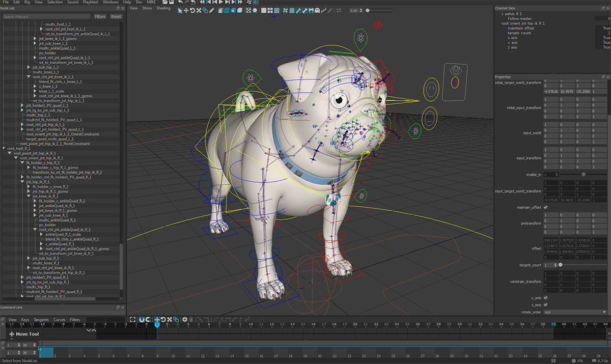Click the ghost icon in viewport toolbar
This screenshot has height=364, width=611.
318,10
